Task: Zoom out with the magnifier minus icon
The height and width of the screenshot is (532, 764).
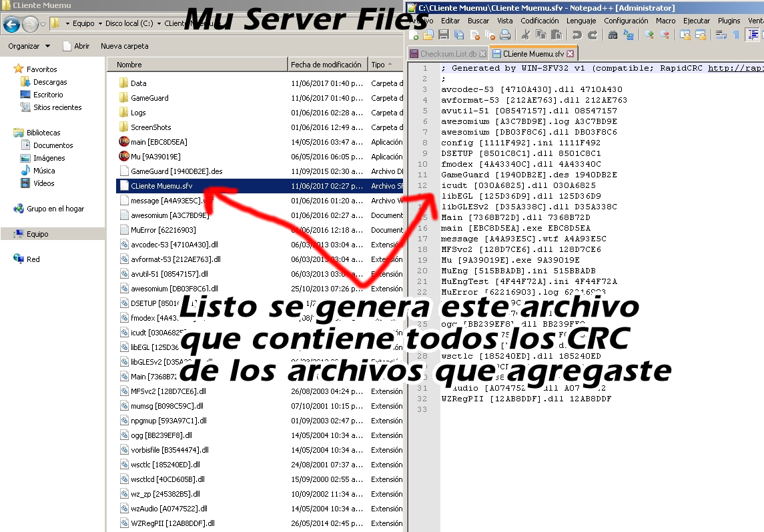Action: [665, 35]
